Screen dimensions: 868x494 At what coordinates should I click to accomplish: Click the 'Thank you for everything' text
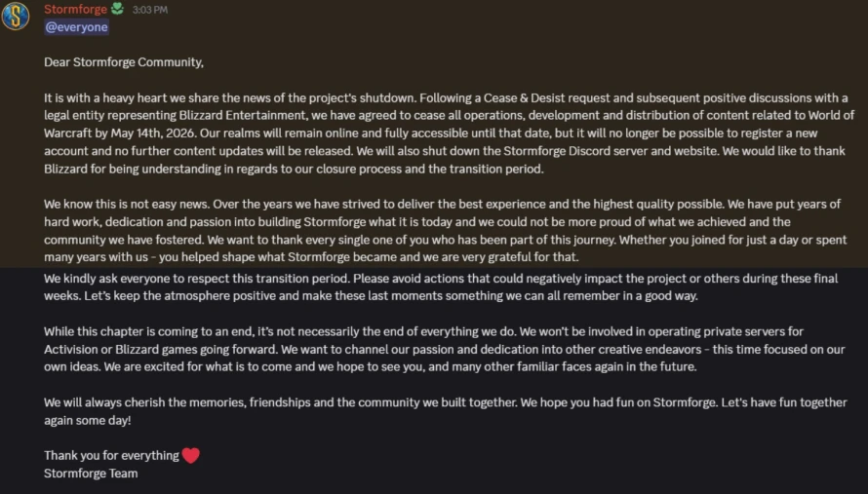111,455
